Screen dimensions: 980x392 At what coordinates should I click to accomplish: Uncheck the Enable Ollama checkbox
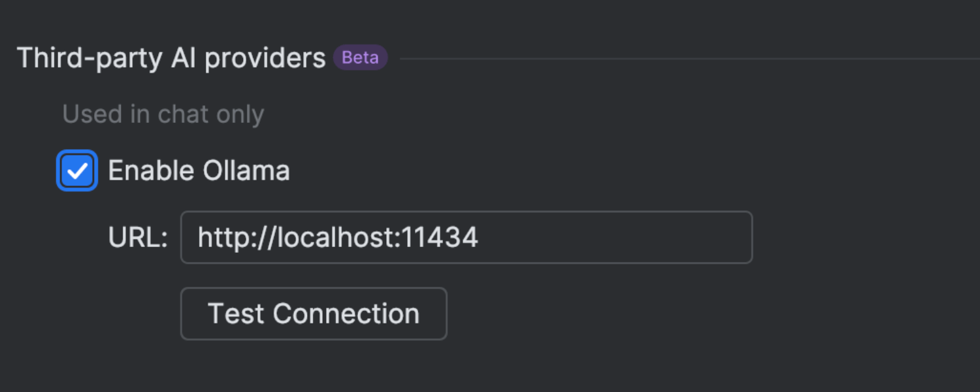coord(77,171)
